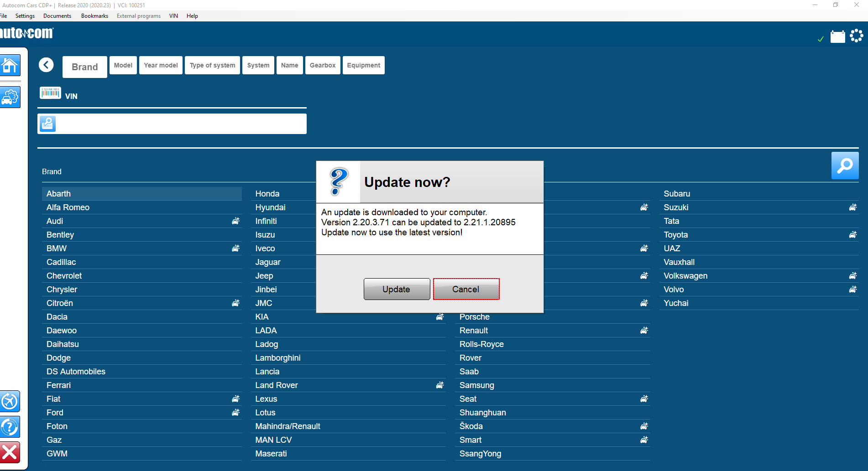Select Abarth from the brand list
Screen dimensions: 868x471
click(142, 194)
